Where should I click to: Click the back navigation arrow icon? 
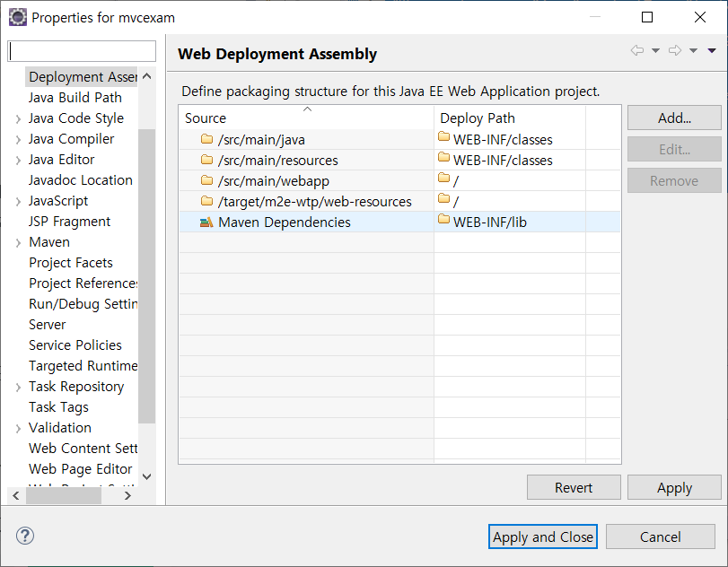tap(637, 51)
